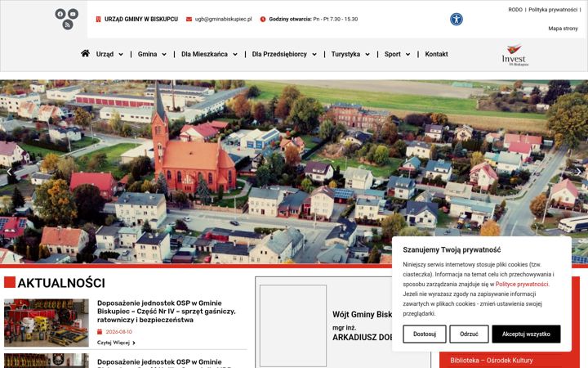Screen dimensions: 588x368
Task: Expand the Urząd menu chevron
Action: [x=121, y=55]
